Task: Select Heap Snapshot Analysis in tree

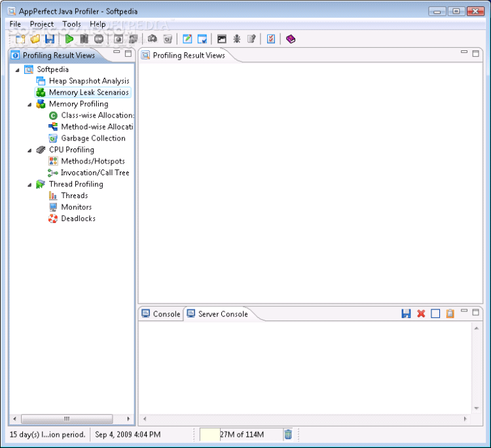Action: coord(89,81)
